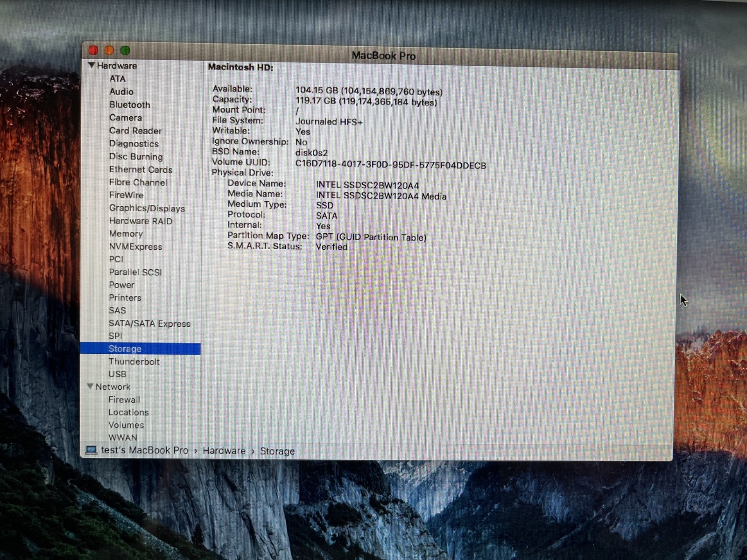The height and width of the screenshot is (560, 747).
Task: Select the highlighted Storage entry
Action: 140,349
